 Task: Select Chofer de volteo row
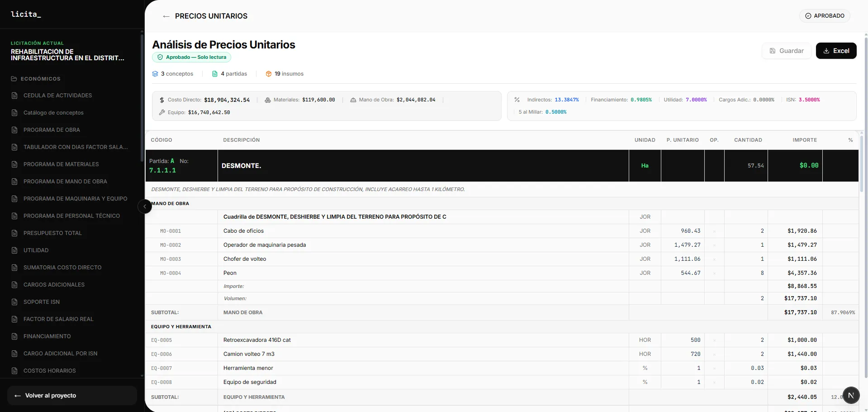(502, 259)
